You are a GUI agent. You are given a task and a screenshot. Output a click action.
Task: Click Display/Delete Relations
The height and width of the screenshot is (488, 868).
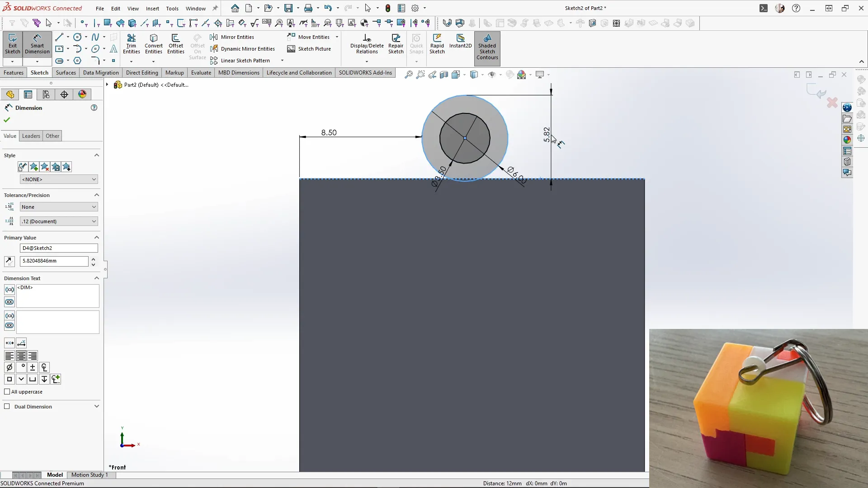point(367,43)
